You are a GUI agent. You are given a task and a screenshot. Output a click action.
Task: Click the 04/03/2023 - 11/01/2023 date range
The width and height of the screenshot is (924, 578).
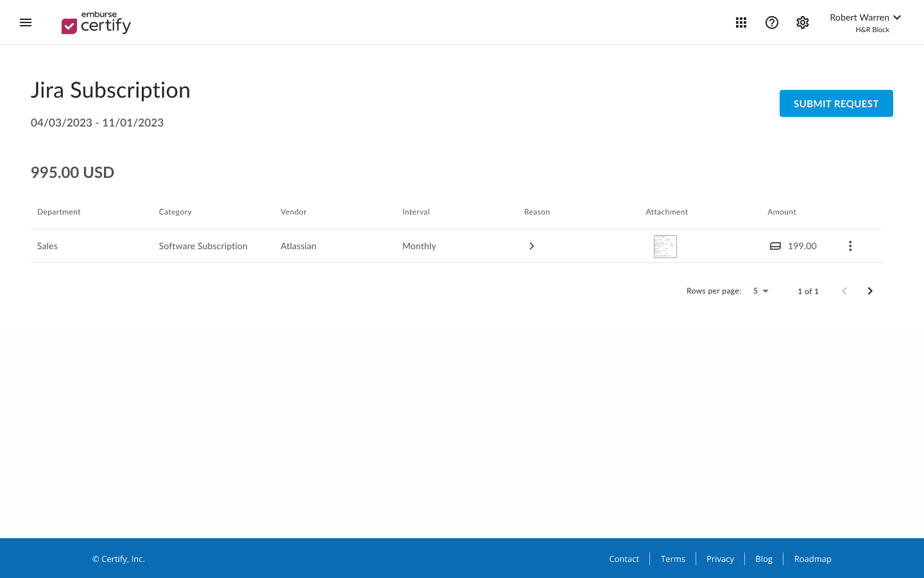pos(97,123)
